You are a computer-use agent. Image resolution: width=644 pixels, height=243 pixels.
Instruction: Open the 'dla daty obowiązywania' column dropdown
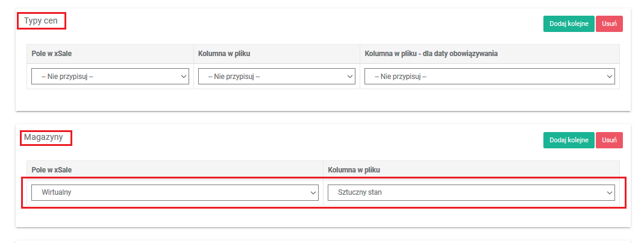pos(489,77)
